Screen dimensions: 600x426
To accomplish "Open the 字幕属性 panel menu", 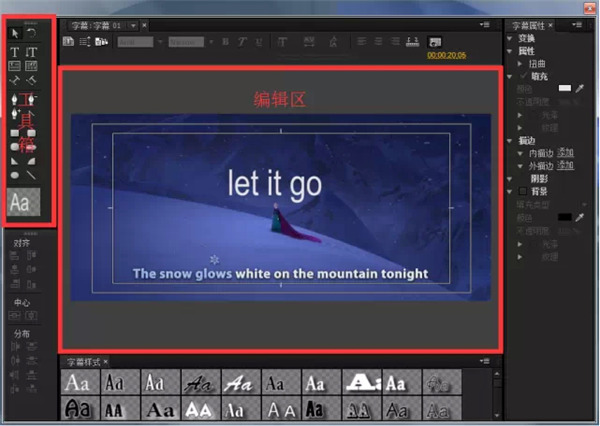I will [x=577, y=25].
